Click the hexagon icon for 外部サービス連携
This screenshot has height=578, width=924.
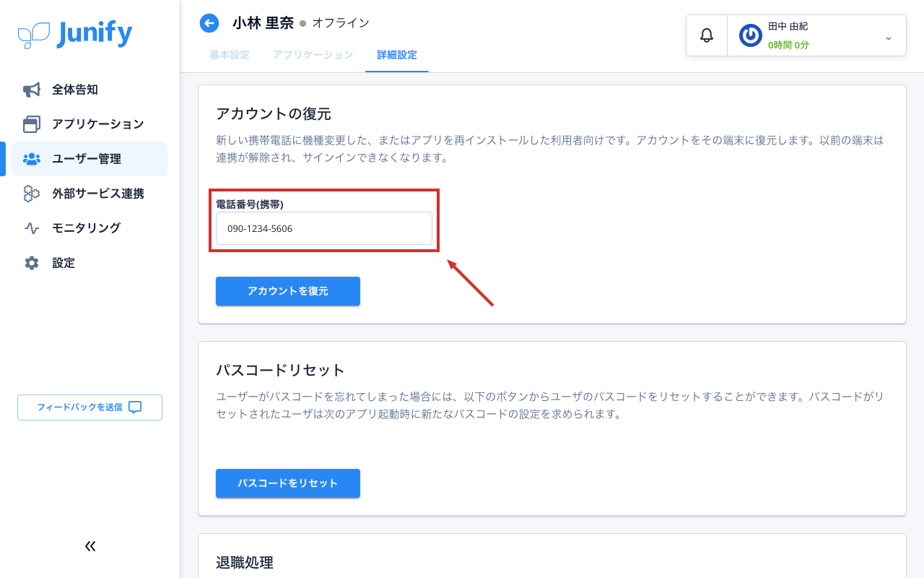tap(31, 194)
